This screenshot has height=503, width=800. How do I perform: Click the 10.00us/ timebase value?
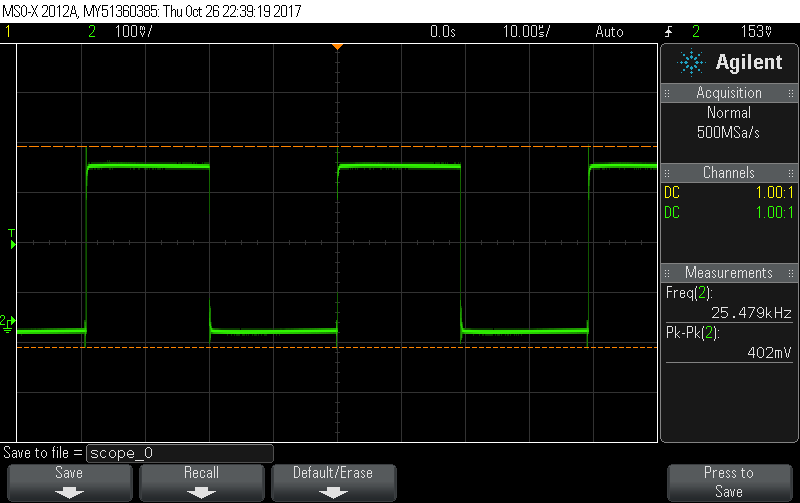(x=527, y=32)
